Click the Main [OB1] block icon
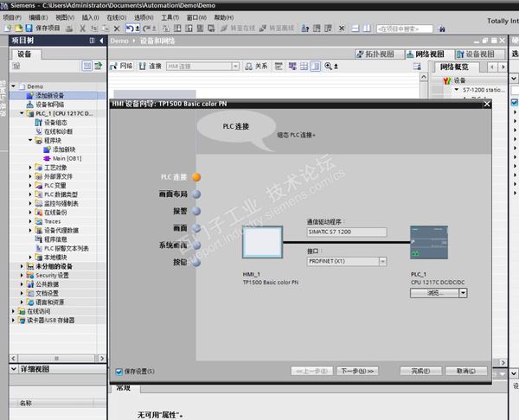This screenshot has height=420, width=519. [47, 159]
